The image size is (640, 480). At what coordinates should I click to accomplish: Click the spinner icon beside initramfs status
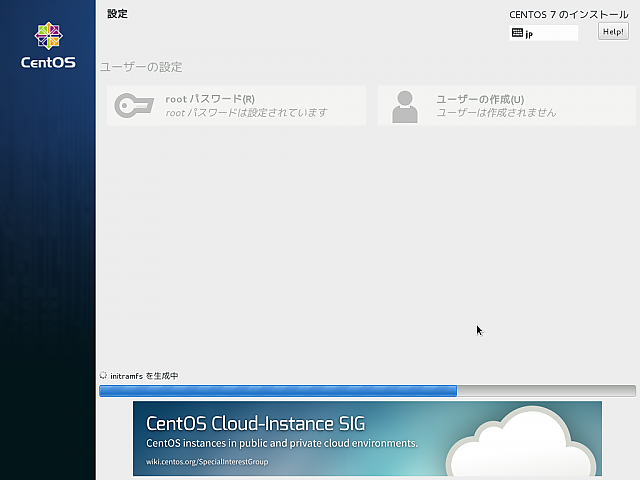103,375
